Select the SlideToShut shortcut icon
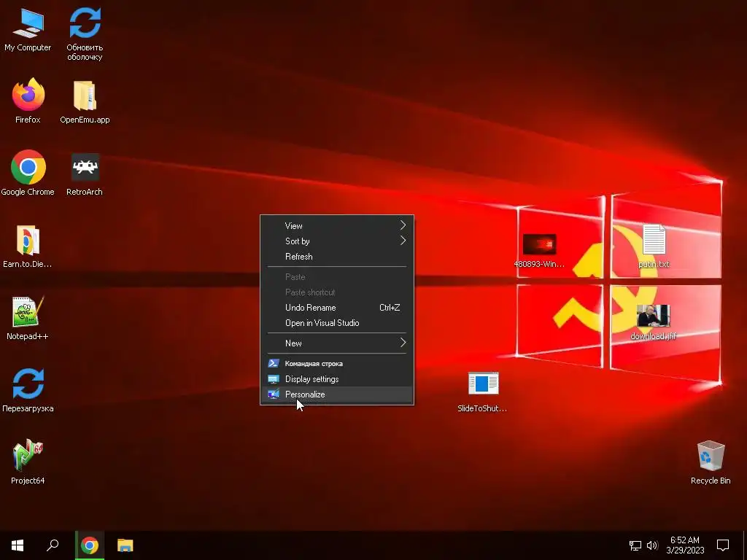747x560 pixels. click(483, 392)
